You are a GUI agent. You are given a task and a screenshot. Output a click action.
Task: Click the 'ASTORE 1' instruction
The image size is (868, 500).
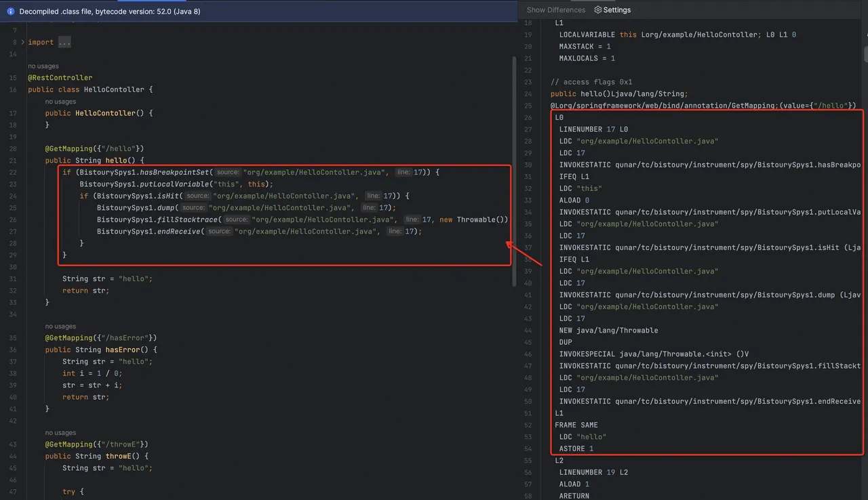(576, 449)
